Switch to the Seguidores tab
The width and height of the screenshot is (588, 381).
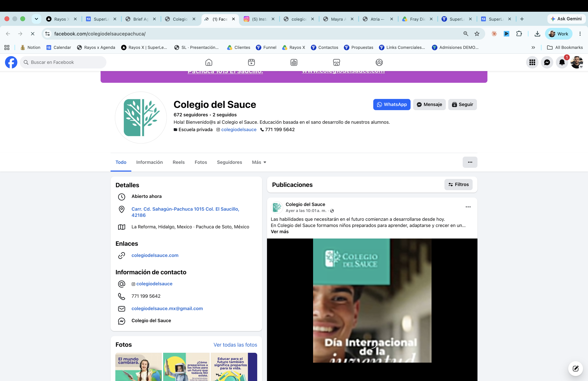tap(229, 162)
